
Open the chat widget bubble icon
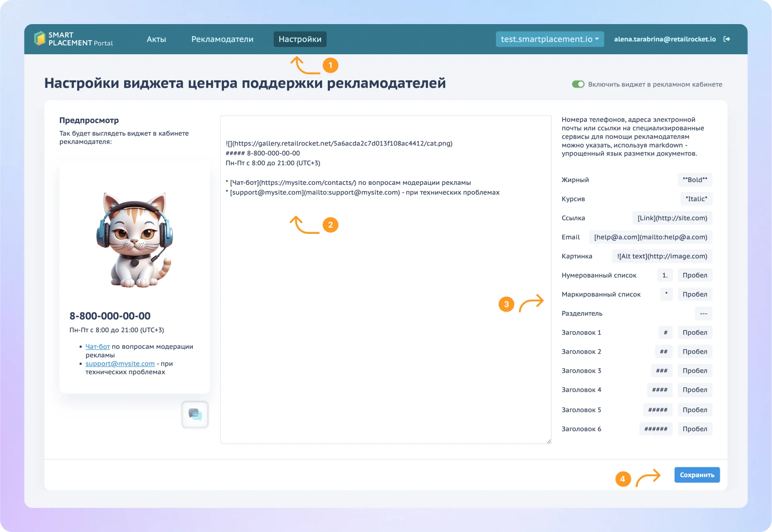coord(195,414)
